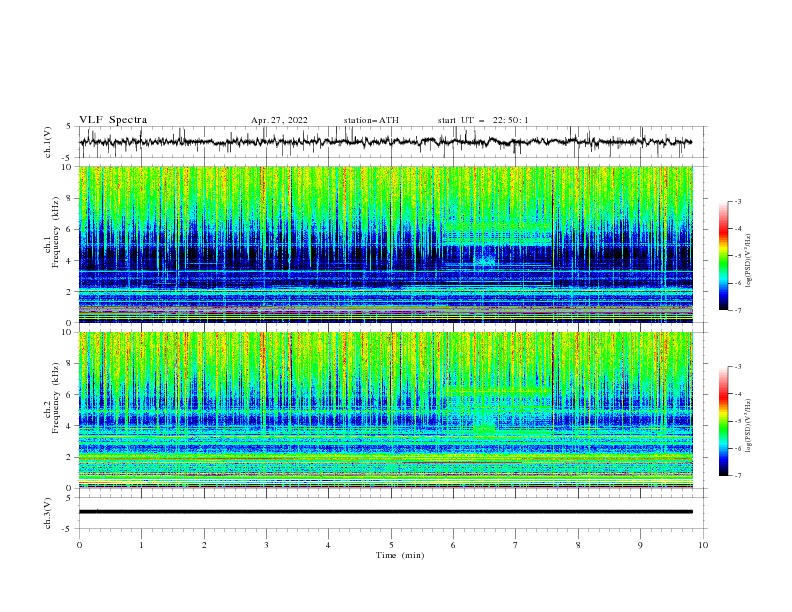Click the ch.1 PSD color bar
Viewport: 792px width, 612px height.
(723, 256)
